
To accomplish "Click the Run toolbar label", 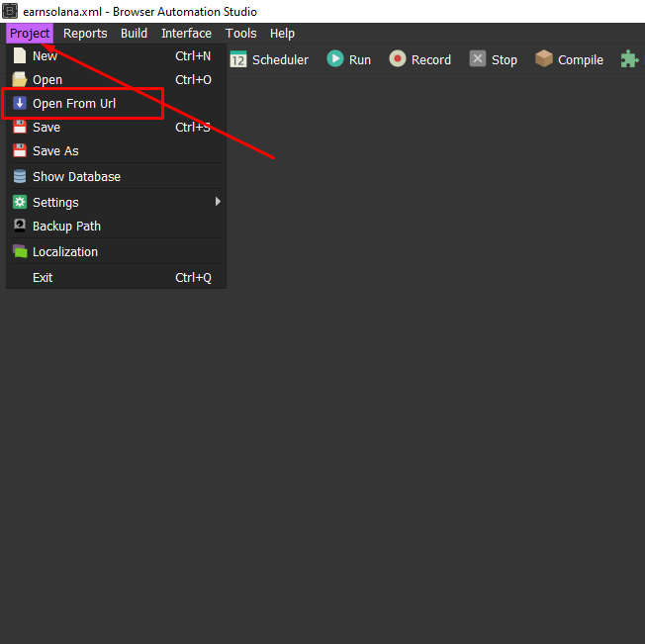I will click(x=360, y=60).
